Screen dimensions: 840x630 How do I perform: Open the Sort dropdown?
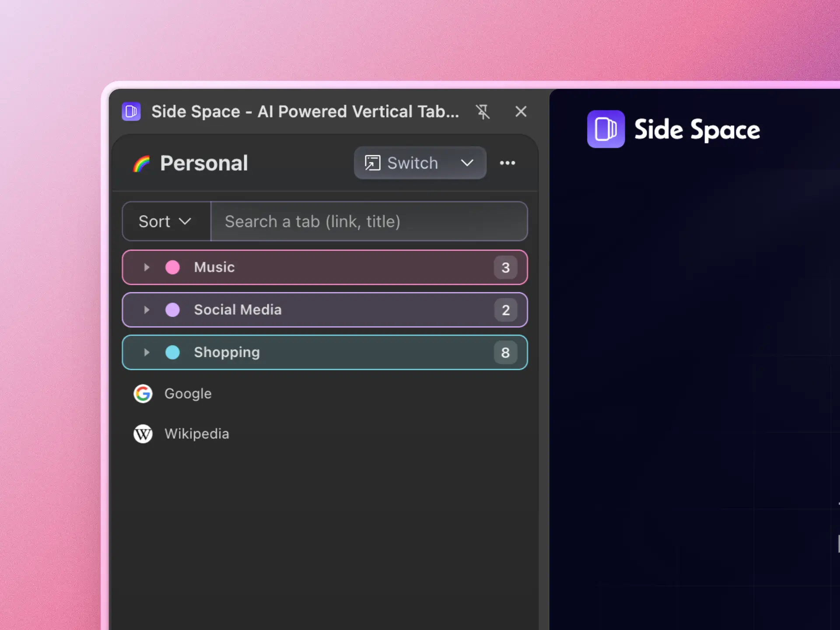165,221
